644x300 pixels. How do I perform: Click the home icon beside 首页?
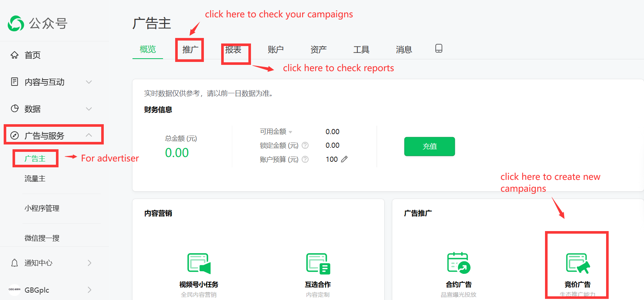15,55
